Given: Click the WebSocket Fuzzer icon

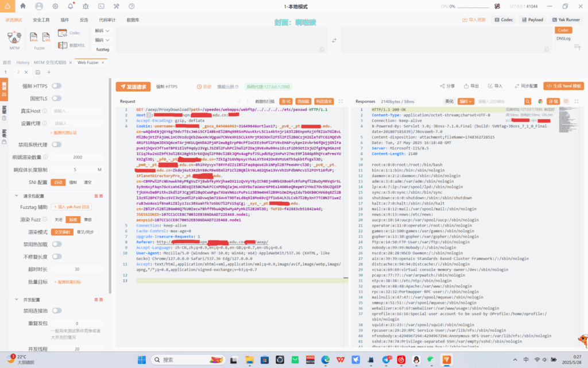Looking at the screenshot, I should coord(48,38).
